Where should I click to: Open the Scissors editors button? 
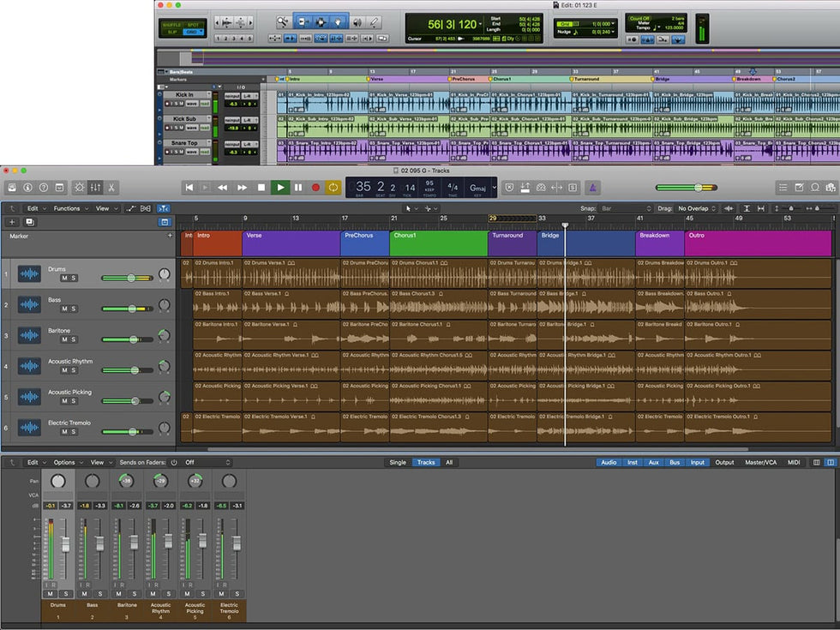[111, 187]
